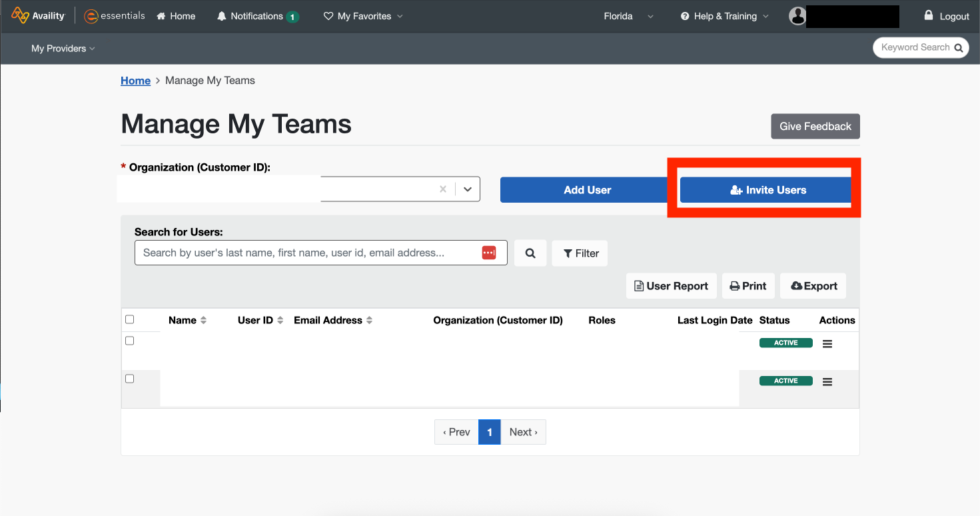The image size is (980, 516).
Task: Click the Export button
Action: (x=813, y=286)
